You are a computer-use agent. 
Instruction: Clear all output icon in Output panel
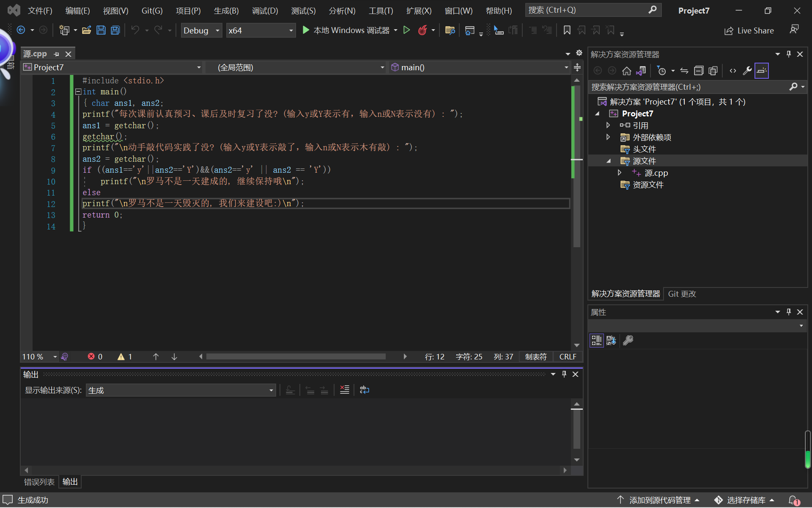[x=345, y=390]
